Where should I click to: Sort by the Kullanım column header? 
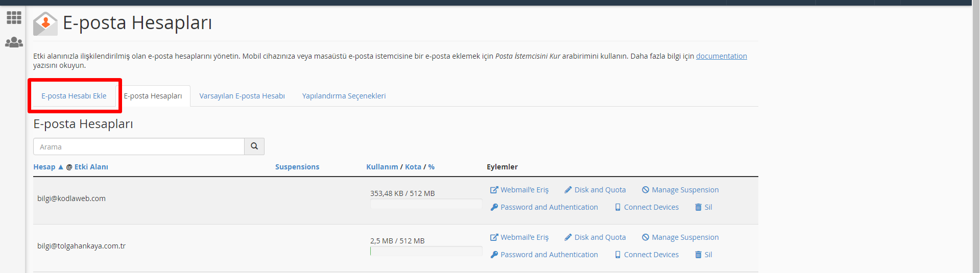(x=382, y=167)
